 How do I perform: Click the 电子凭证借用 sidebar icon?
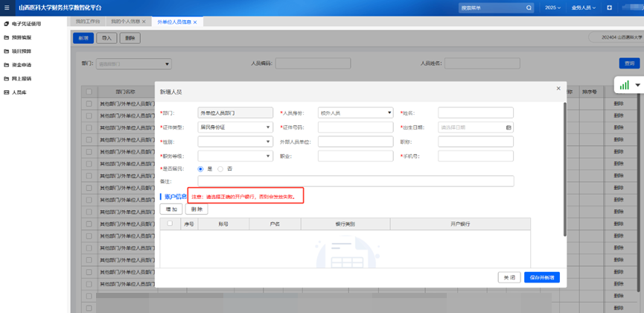(x=7, y=24)
